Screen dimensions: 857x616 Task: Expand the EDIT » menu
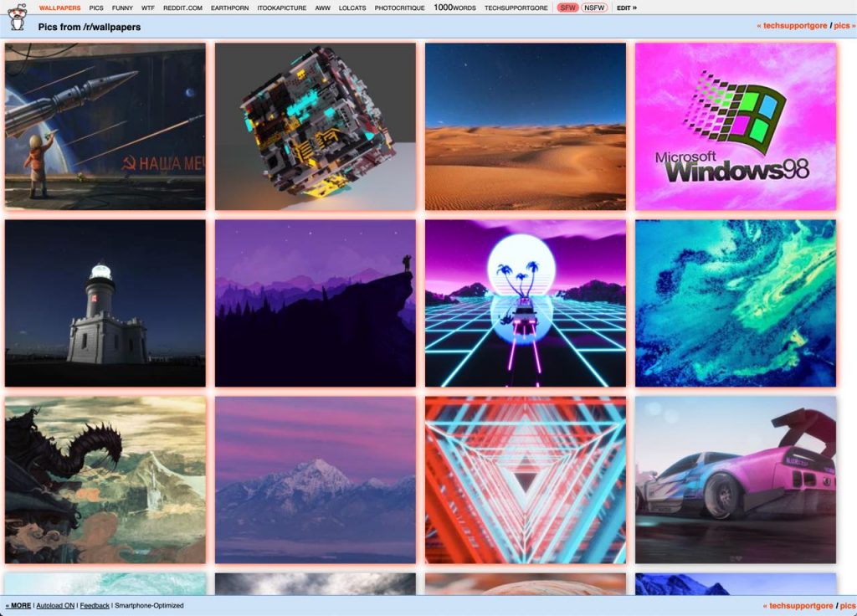[x=626, y=8]
